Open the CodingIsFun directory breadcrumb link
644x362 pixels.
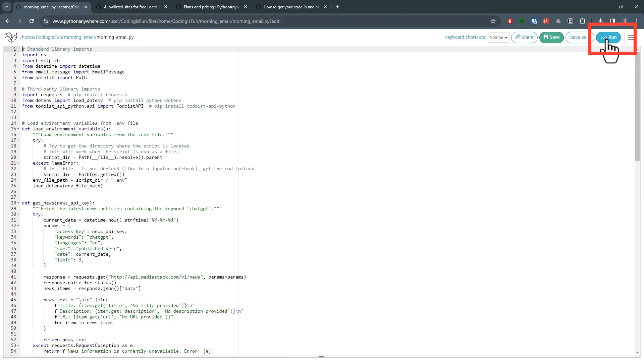(49, 37)
